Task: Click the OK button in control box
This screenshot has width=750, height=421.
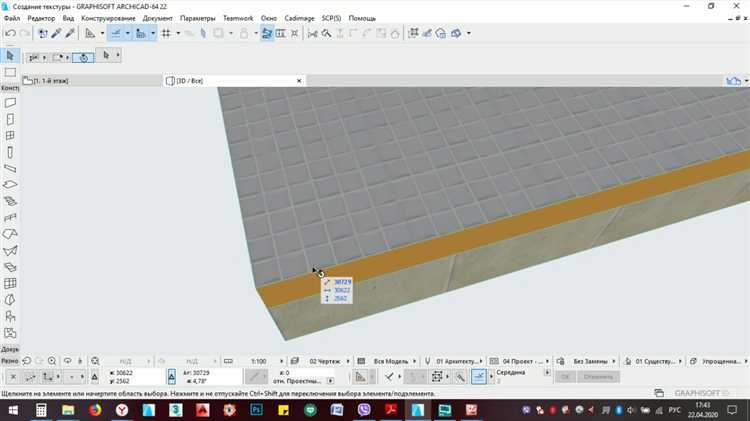Action: [x=565, y=377]
